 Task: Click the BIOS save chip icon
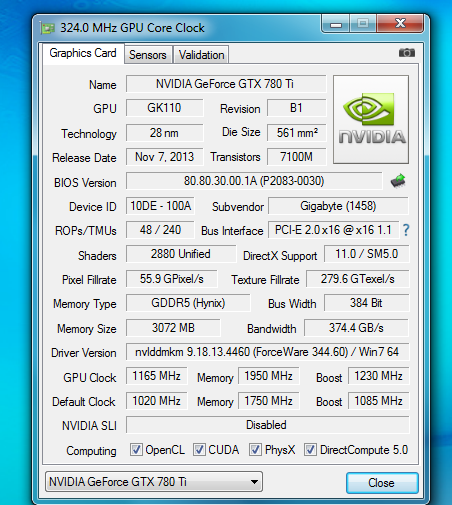click(x=398, y=181)
